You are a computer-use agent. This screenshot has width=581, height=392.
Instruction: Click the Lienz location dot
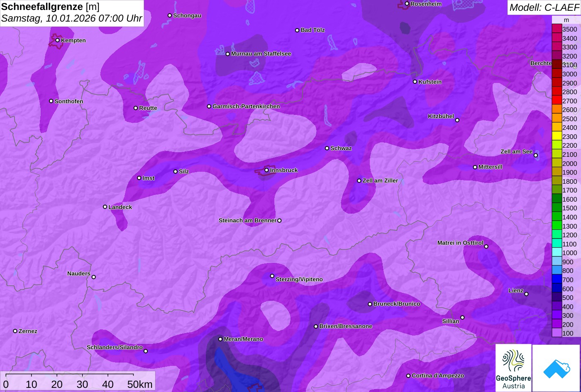pyautogui.click(x=526, y=294)
